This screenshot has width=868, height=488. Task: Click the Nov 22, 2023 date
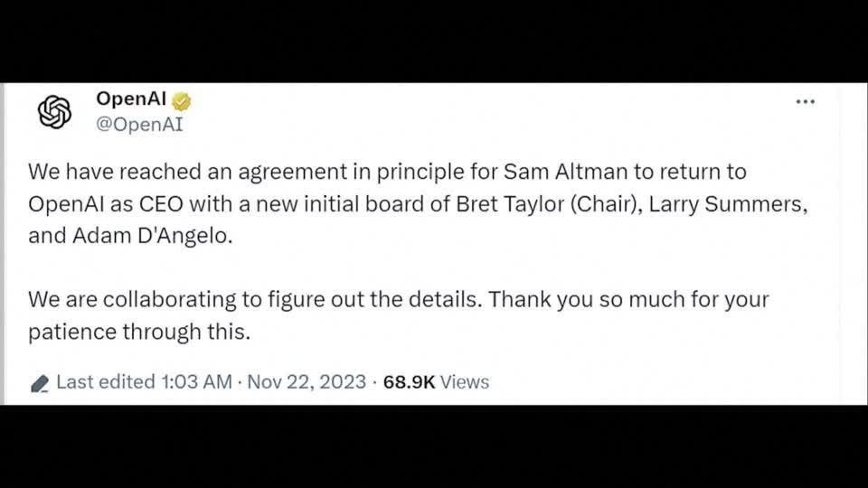click(307, 381)
